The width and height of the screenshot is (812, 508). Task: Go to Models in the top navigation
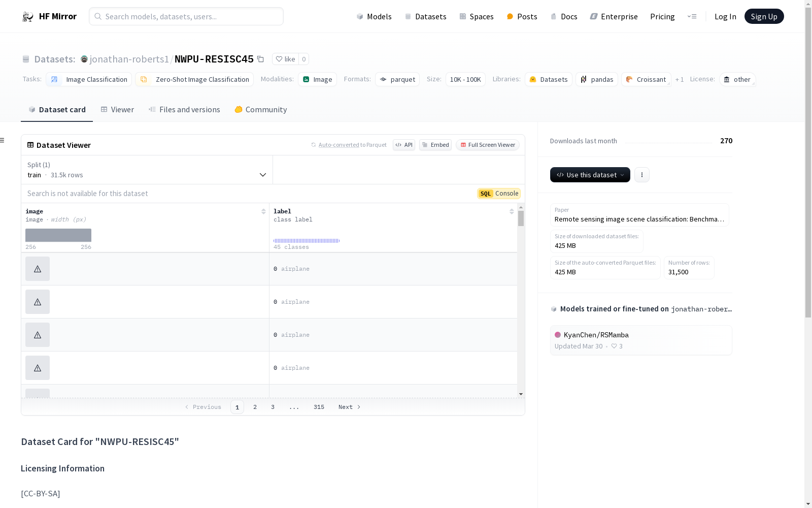click(x=374, y=17)
